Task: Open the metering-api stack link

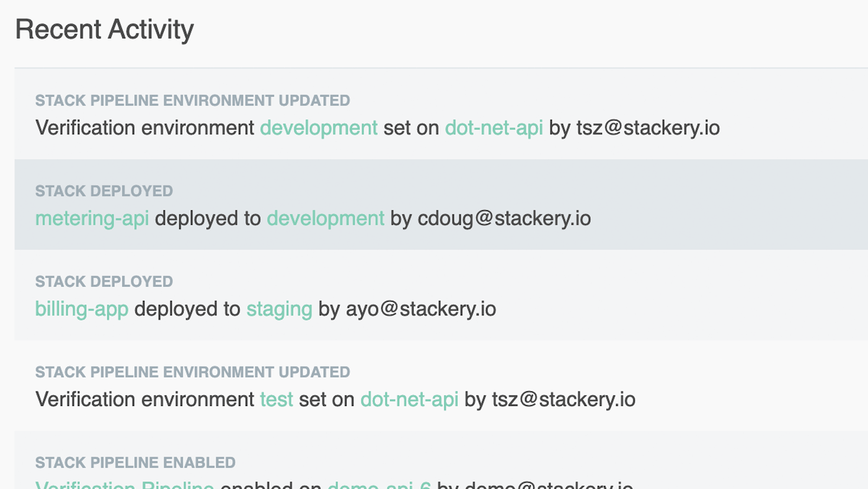Action: coord(92,218)
